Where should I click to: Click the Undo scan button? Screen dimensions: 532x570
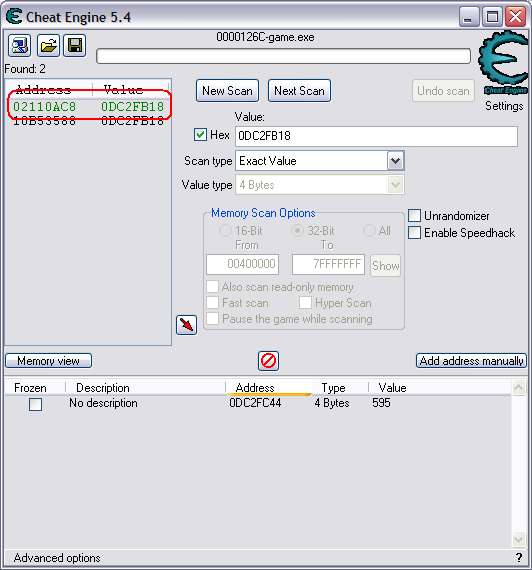(443, 91)
